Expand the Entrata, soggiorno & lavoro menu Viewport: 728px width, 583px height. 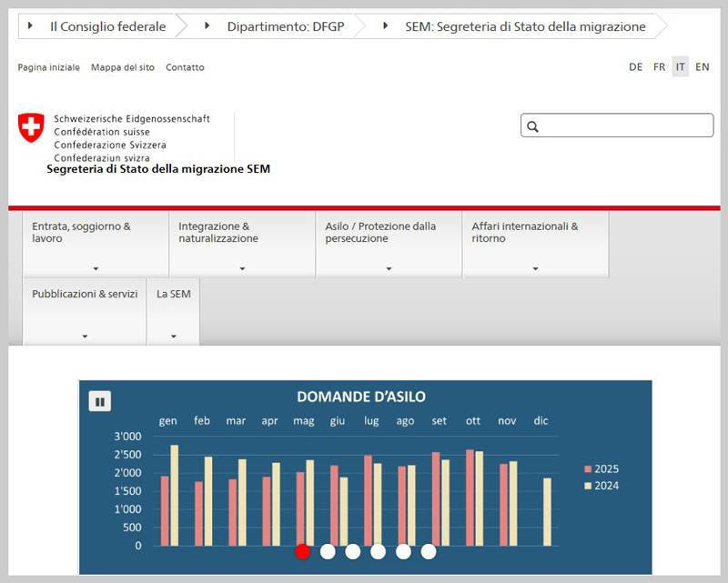click(x=96, y=244)
